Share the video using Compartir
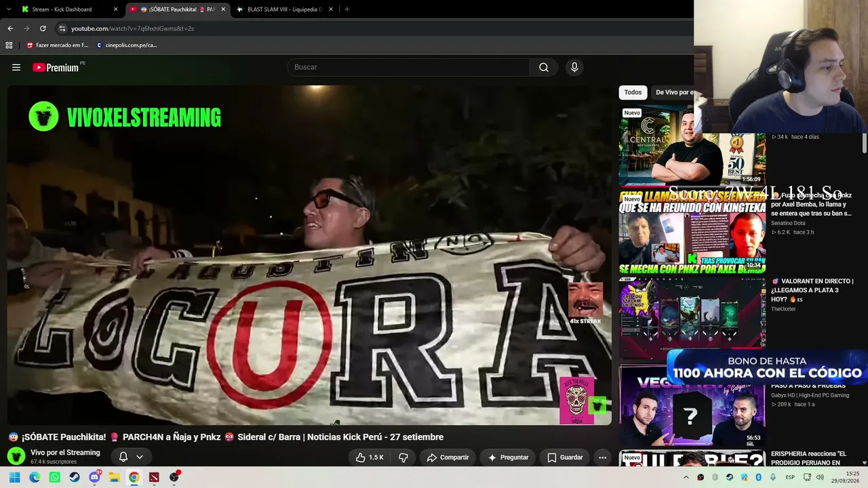The image size is (868, 488). pyautogui.click(x=448, y=457)
